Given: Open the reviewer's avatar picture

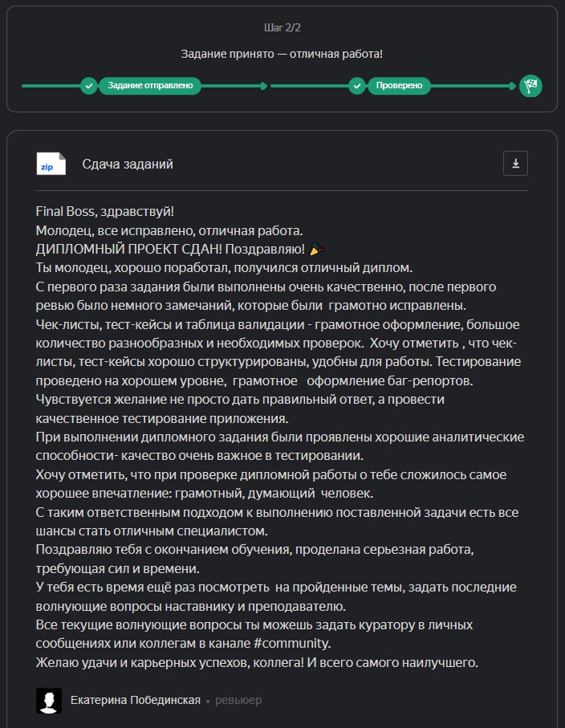Looking at the screenshot, I should (x=49, y=700).
